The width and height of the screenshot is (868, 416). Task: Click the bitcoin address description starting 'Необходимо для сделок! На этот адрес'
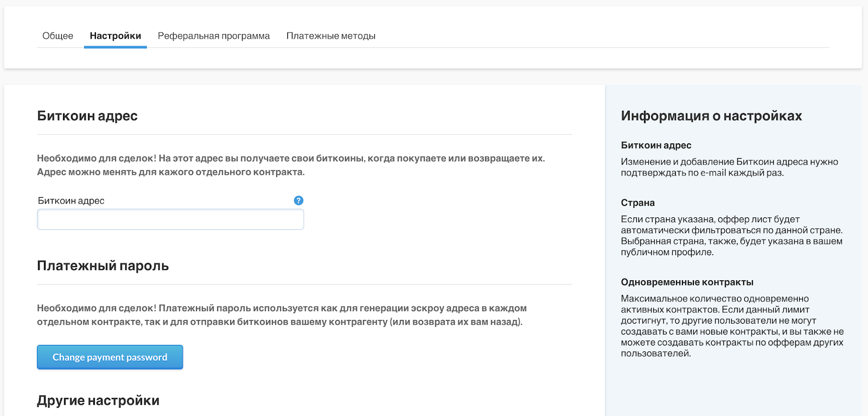[x=291, y=165]
